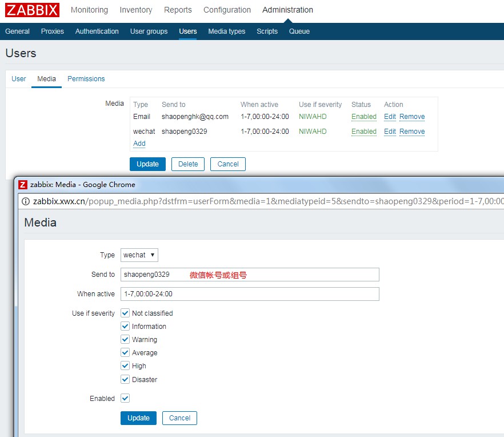Viewport: 504px width, 437px height.
Task: Switch to the Permissions tab
Action: click(86, 79)
